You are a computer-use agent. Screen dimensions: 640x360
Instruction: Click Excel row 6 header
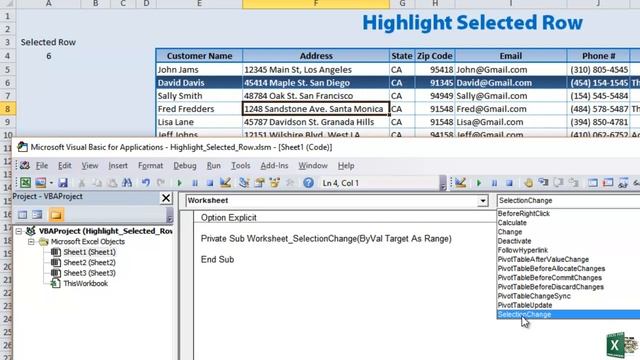[x=7, y=82]
